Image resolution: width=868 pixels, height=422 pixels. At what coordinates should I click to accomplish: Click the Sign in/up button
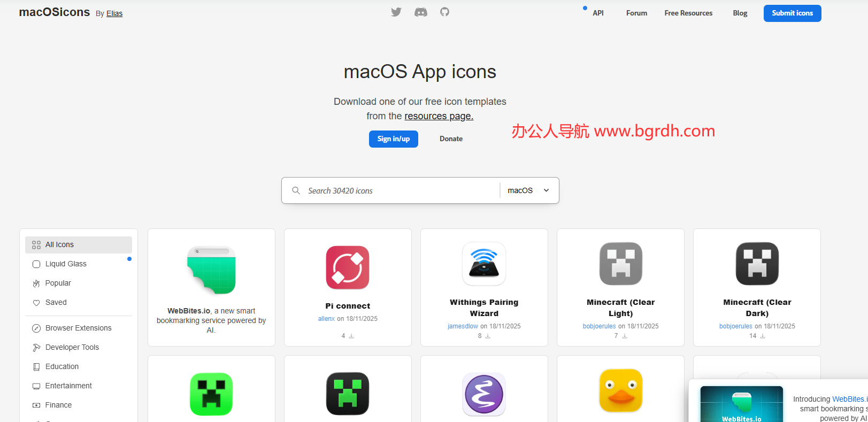pyautogui.click(x=393, y=139)
